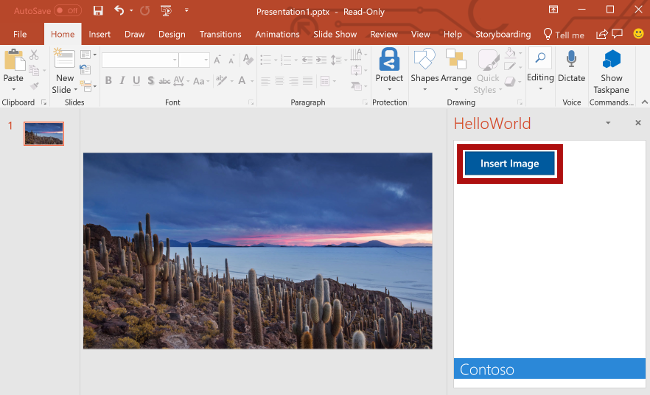The image size is (650, 395).
Task: Click the Increase Font Size icon
Action: point(217,60)
